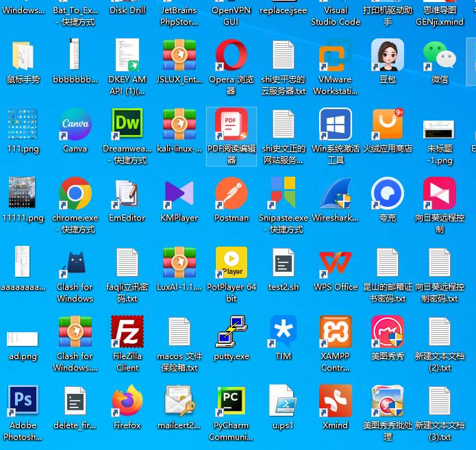This screenshot has height=450, width=476.
Task: Launch KMPlayer icon
Action: tap(179, 193)
